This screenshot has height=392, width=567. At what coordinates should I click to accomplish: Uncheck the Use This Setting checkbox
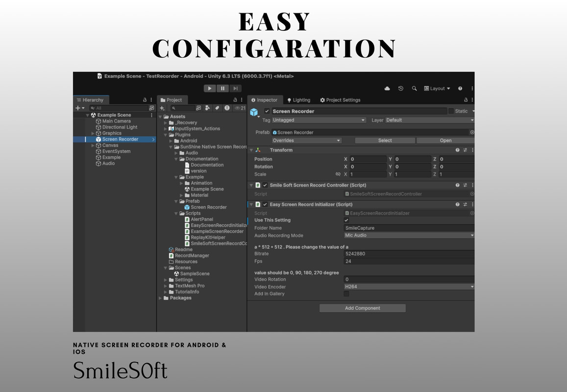[346, 220]
